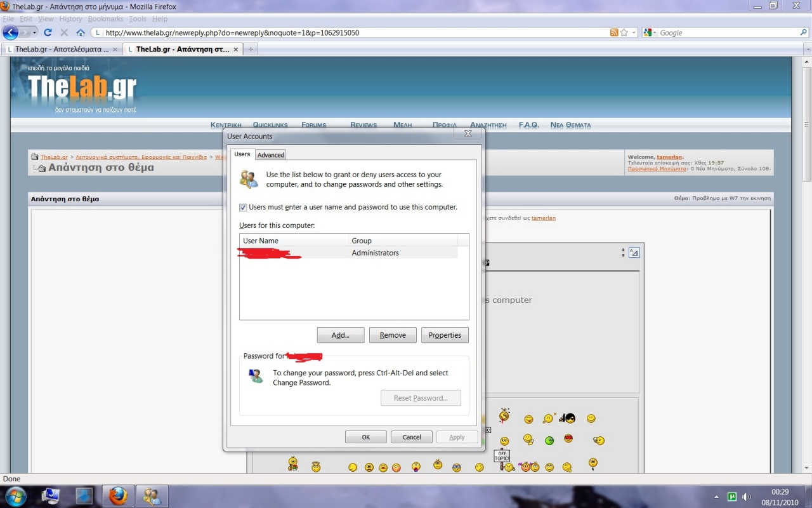The width and height of the screenshot is (812, 508).
Task: Click Firefox's Forward arrow button
Action: (x=25, y=32)
